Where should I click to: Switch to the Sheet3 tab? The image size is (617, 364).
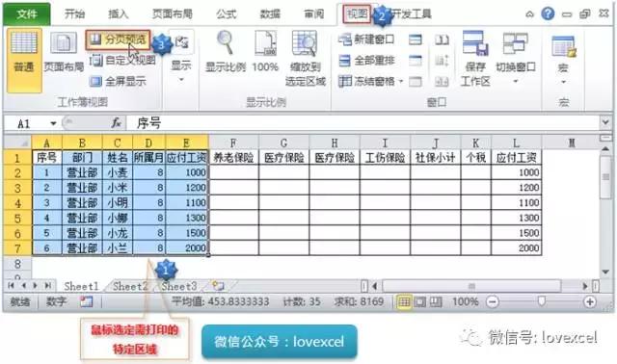tap(178, 286)
